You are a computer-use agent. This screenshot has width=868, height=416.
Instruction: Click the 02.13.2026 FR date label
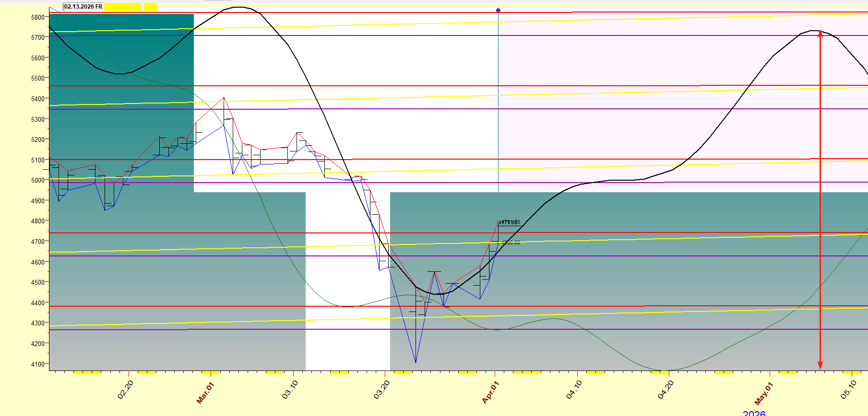coord(83,7)
